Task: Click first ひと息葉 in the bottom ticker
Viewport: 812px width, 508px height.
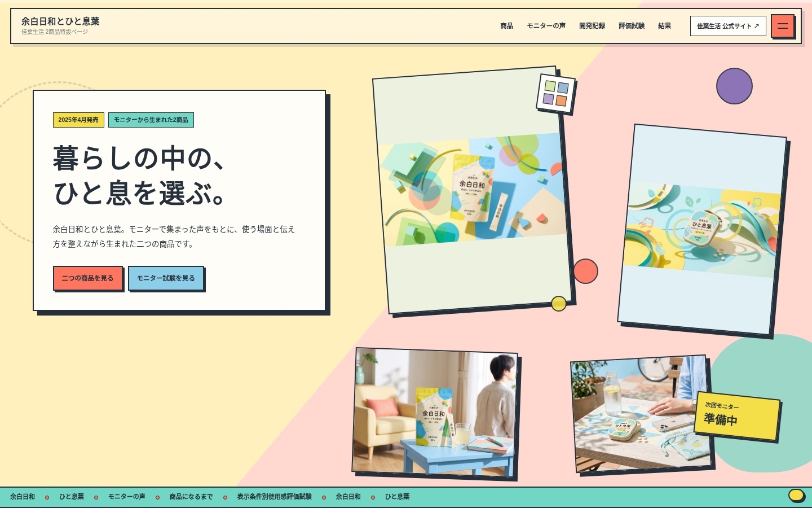Action: 72,497
